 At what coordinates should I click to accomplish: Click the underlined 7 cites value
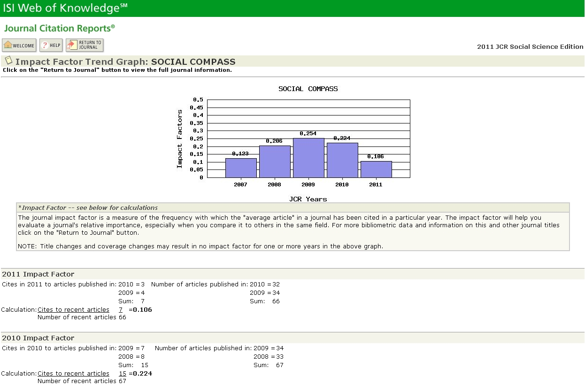coord(121,309)
